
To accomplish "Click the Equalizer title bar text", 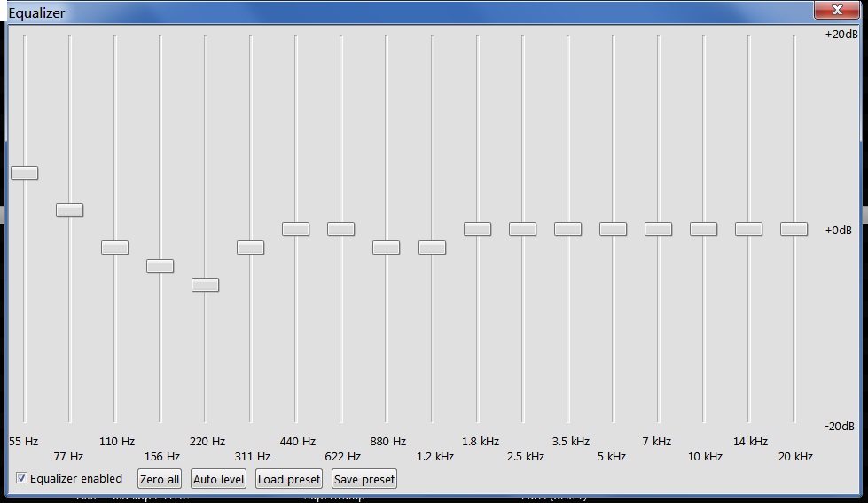I will tap(36, 12).
